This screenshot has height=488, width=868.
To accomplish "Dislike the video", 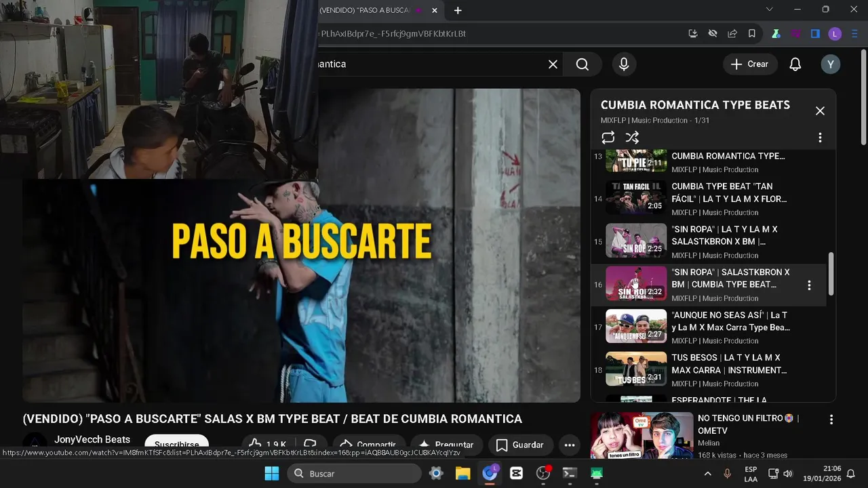I will coord(311,445).
